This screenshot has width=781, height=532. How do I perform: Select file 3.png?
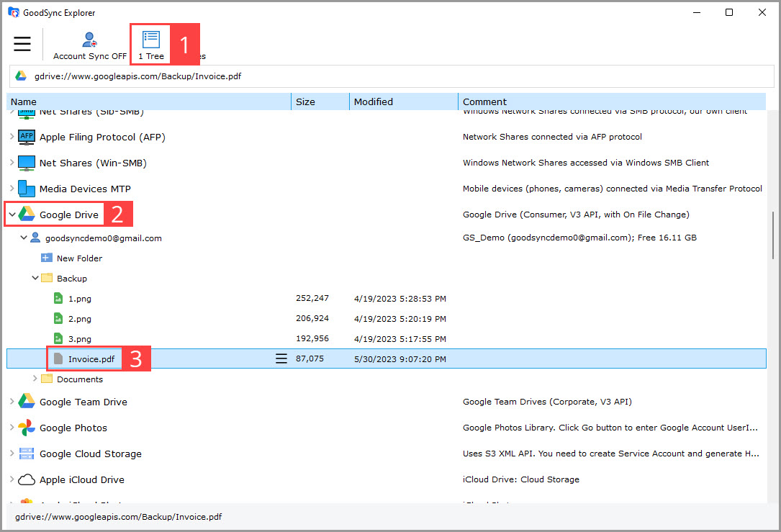pos(80,339)
